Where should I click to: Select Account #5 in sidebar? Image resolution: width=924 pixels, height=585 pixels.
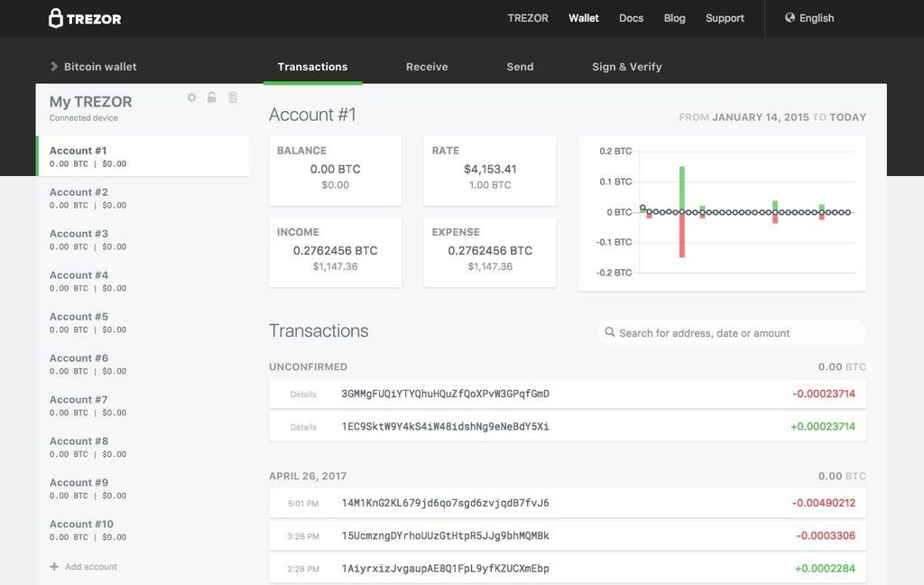click(x=143, y=322)
